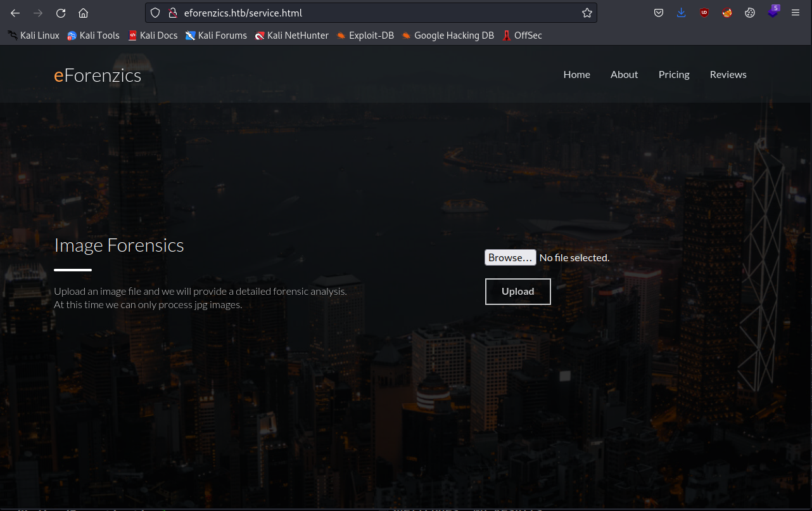Go back to the previous page
812x511 pixels.
click(15, 13)
